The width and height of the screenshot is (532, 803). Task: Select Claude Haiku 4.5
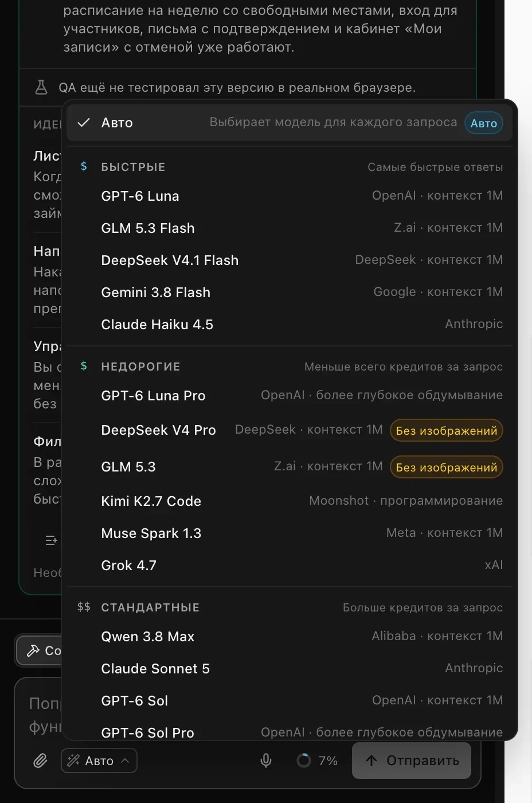[290, 325]
